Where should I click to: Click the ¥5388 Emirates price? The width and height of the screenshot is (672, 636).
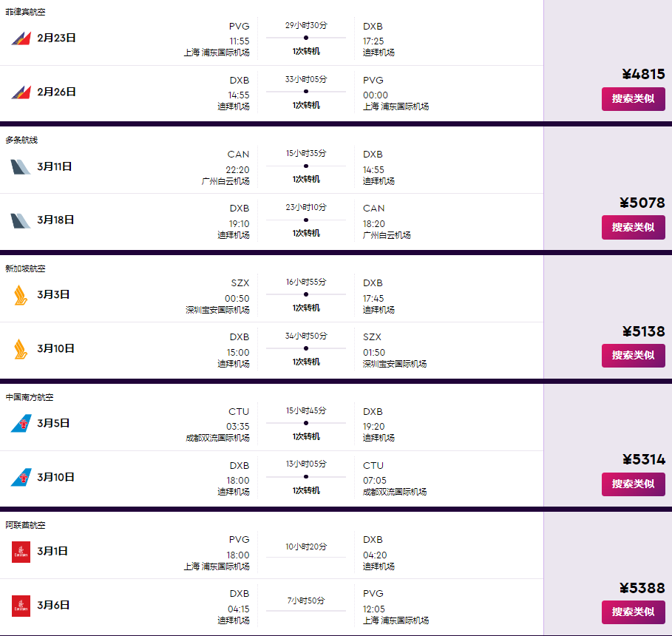pyautogui.click(x=642, y=588)
